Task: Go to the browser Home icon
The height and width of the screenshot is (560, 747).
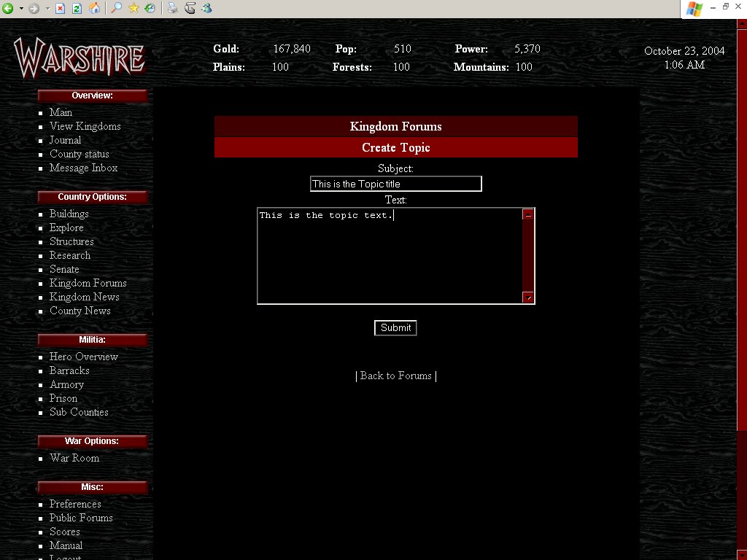Action: pyautogui.click(x=94, y=9)
